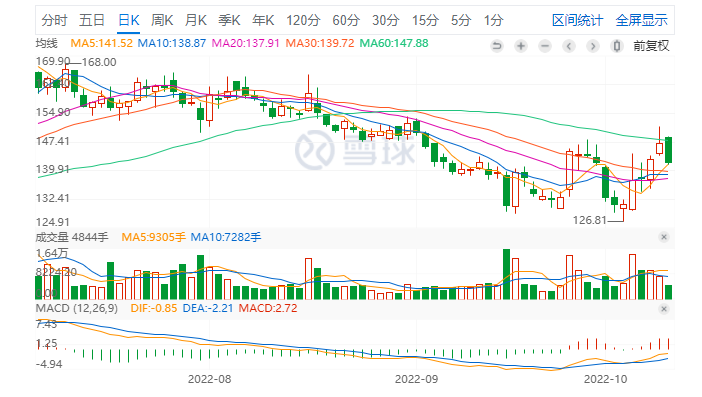The height and width of the screenshot is (397, 702).
Task: Move chart right with the forward arrow
Action: (593, 46)
